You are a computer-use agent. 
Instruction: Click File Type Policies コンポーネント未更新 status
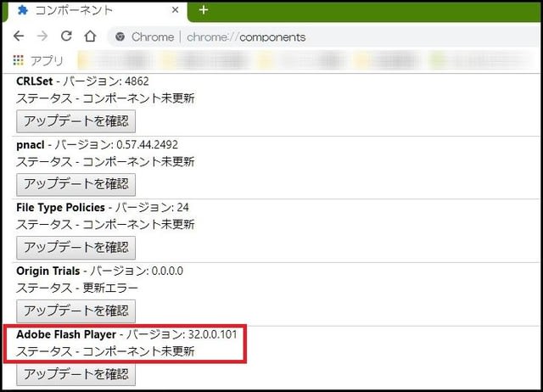tap(138, 225)
